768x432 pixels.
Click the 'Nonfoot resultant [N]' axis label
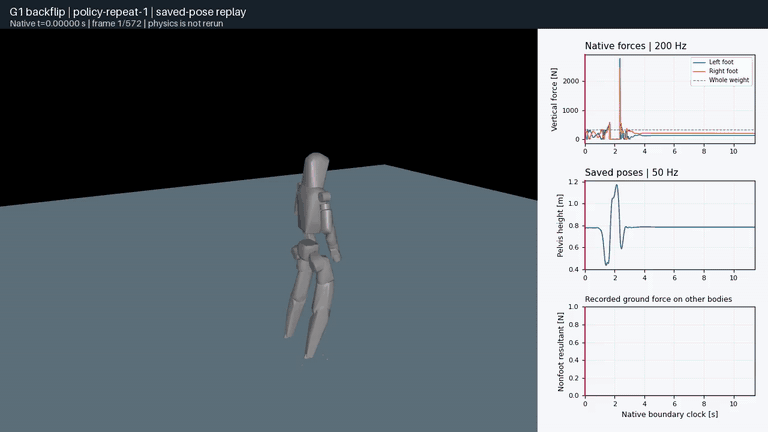click(560, 352)
